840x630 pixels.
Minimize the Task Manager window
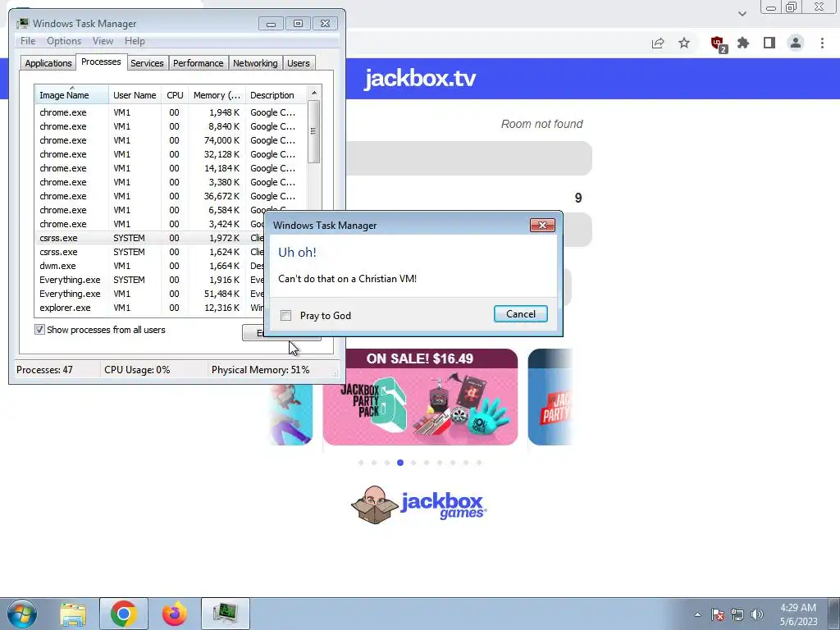click(271, 24)
